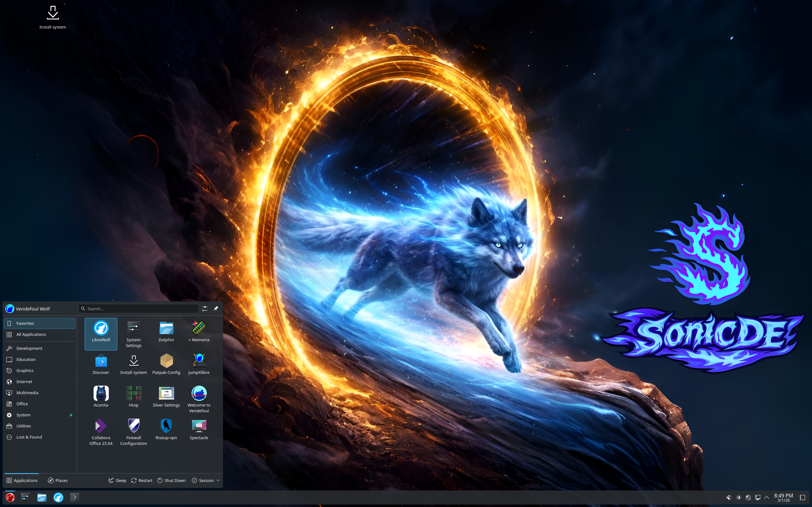
Task: Show hidden system tray icons
Action: pos(767,497)
